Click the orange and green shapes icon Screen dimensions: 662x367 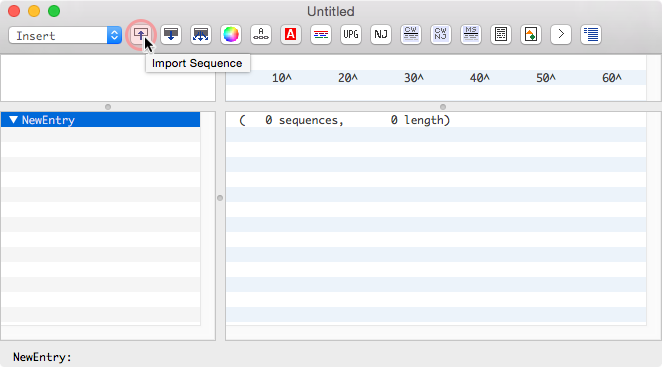(531, 34)
